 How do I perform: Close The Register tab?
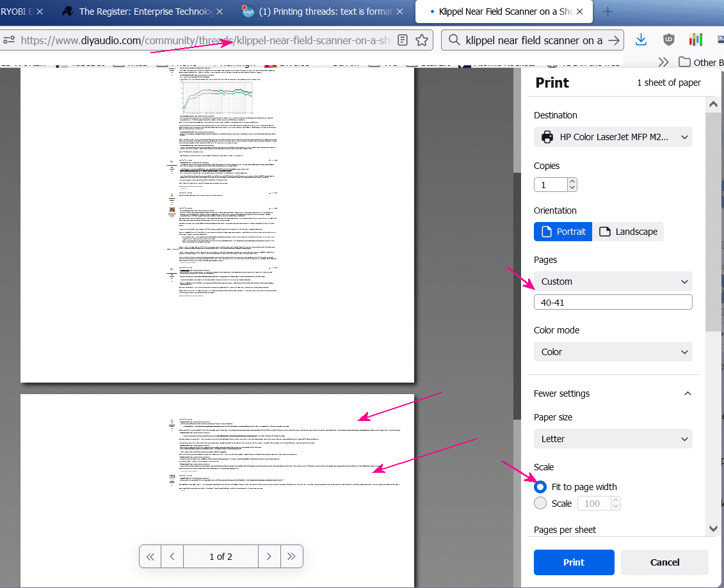click(x=220, y=12)
